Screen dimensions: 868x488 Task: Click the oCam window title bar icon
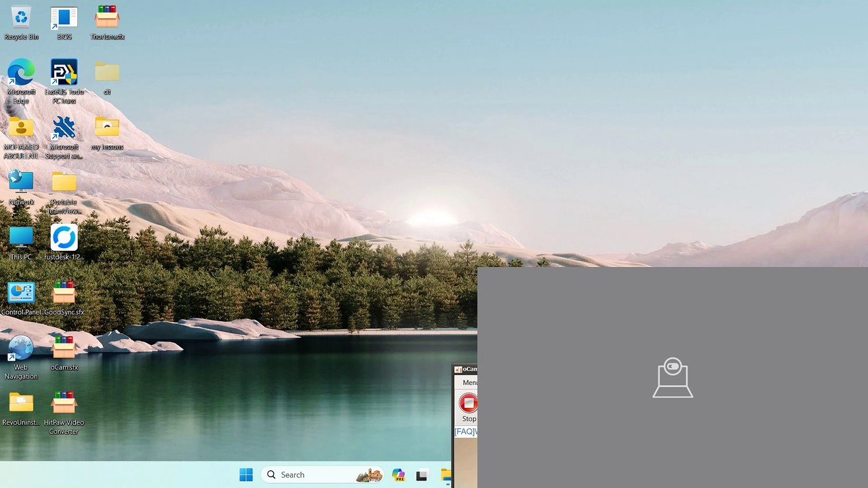pos(458,369)
